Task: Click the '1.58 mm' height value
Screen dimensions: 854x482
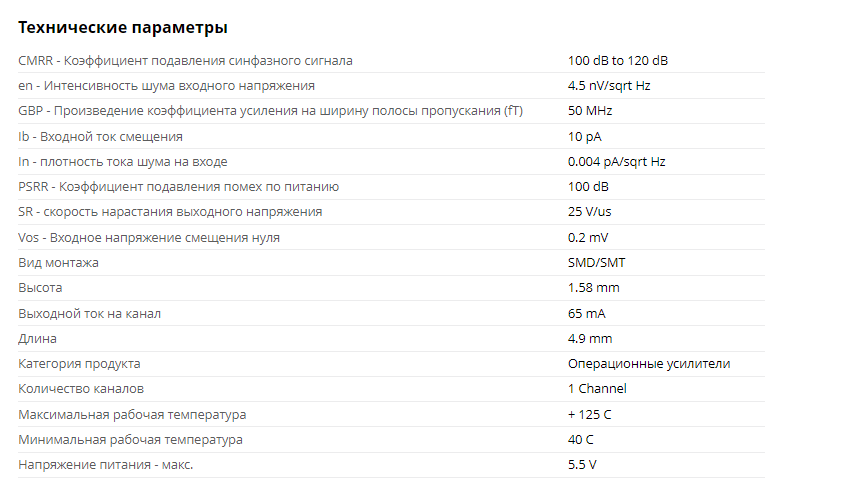Action: tap(593, 288)
